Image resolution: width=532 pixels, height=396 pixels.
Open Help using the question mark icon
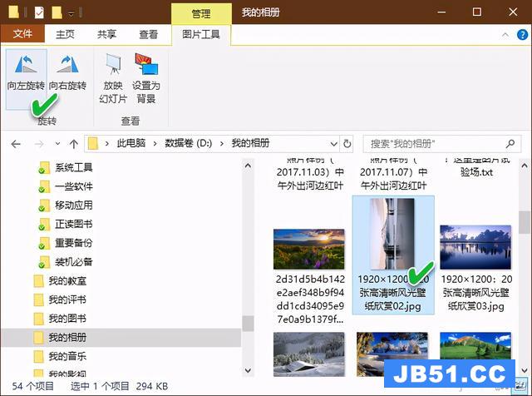pos(520,34)
